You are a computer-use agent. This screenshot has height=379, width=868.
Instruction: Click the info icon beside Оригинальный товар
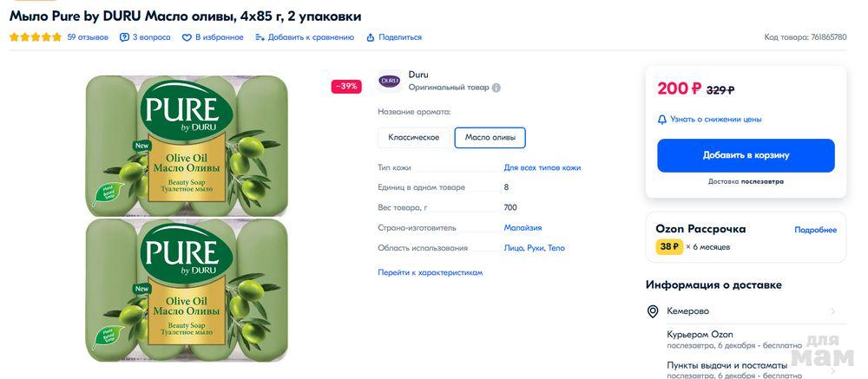[x=496, y=88]
